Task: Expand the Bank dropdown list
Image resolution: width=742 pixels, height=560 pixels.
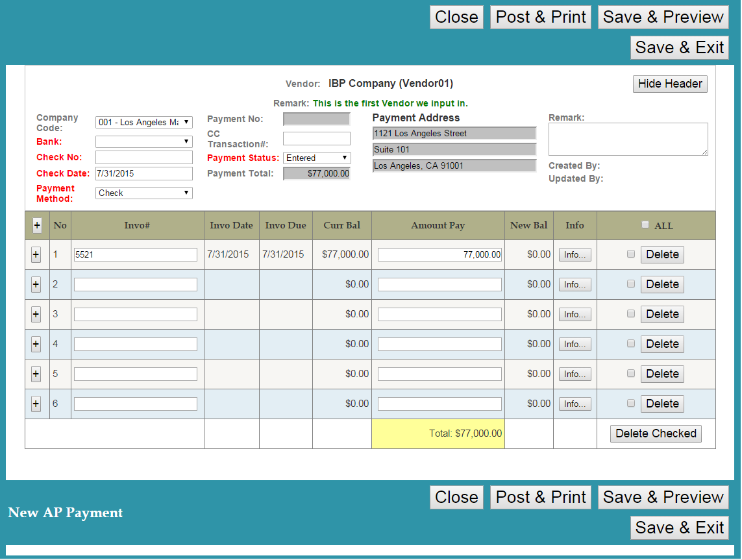Action: (x=143, y=141)
